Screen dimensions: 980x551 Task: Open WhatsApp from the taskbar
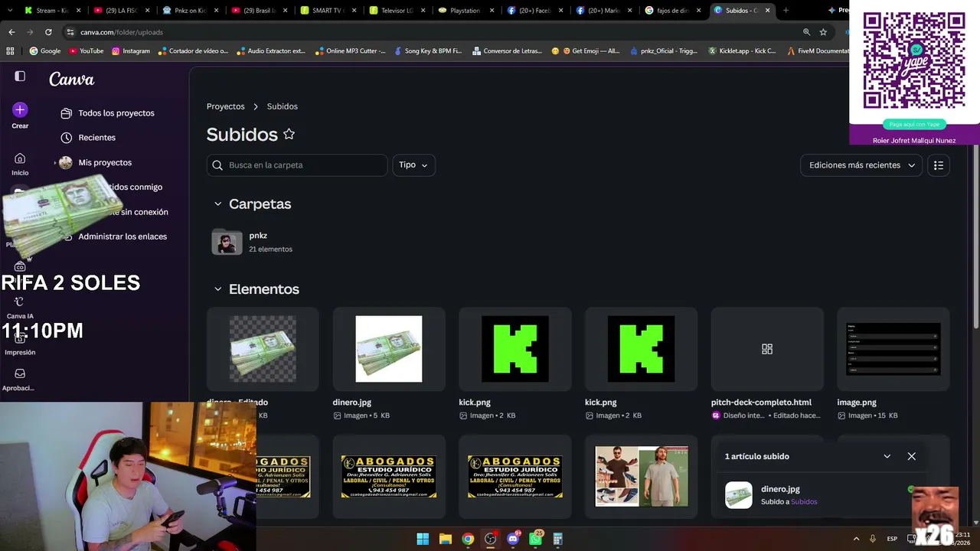point(535,539)
